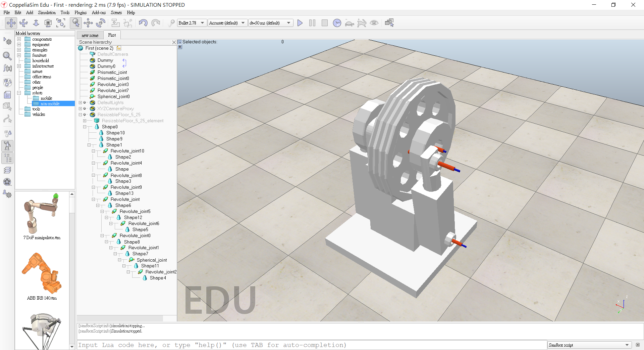Viewport: 644px width, 350px height.
Task: Select the mobile robots folder
Action: [x=46, y=98]
